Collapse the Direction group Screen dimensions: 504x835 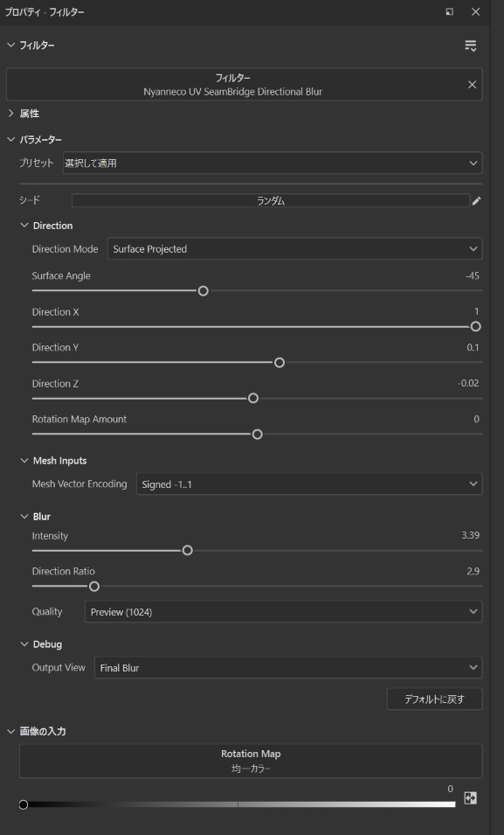click(x=24, y=226)
